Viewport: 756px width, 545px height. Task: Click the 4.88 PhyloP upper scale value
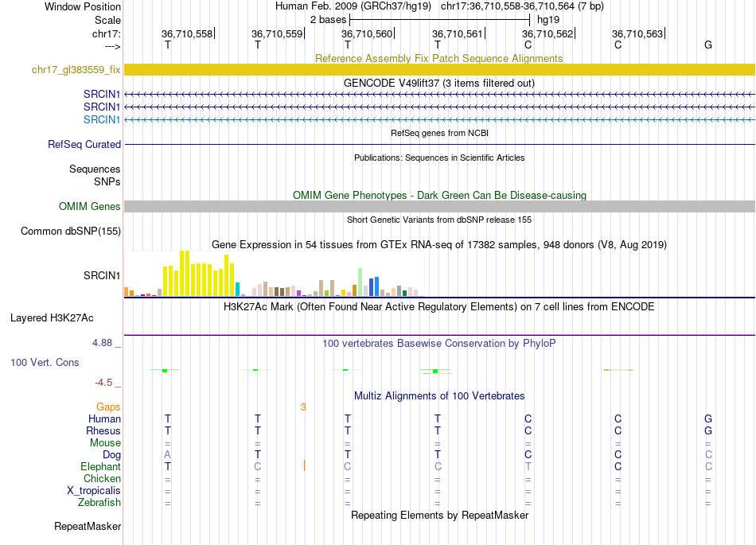click(x=102, y=343)
